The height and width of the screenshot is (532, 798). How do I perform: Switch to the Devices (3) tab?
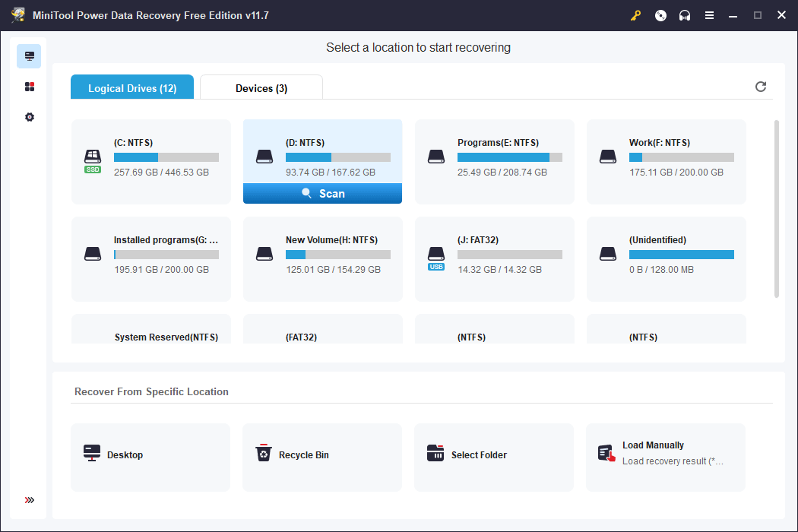coord(261,88)
